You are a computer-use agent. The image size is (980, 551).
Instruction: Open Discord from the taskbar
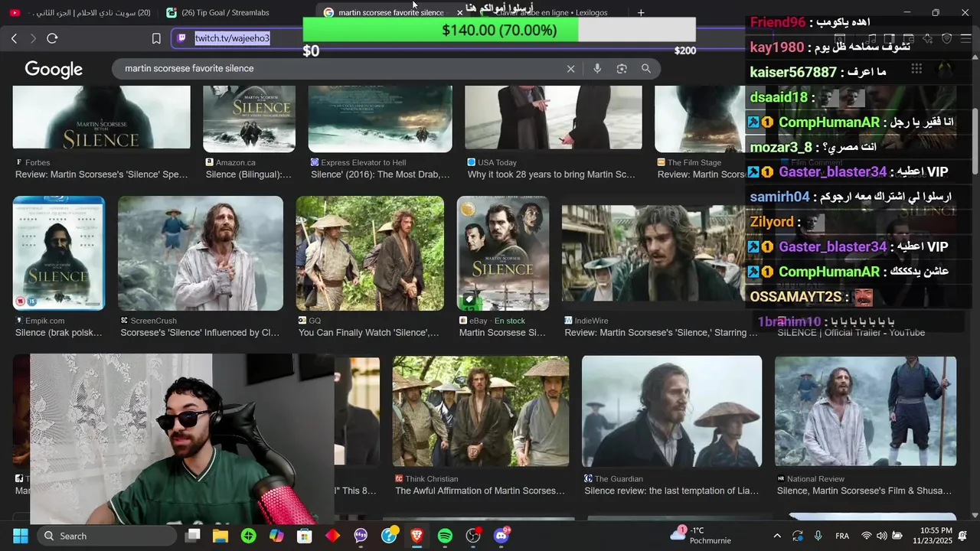point(501,536)
